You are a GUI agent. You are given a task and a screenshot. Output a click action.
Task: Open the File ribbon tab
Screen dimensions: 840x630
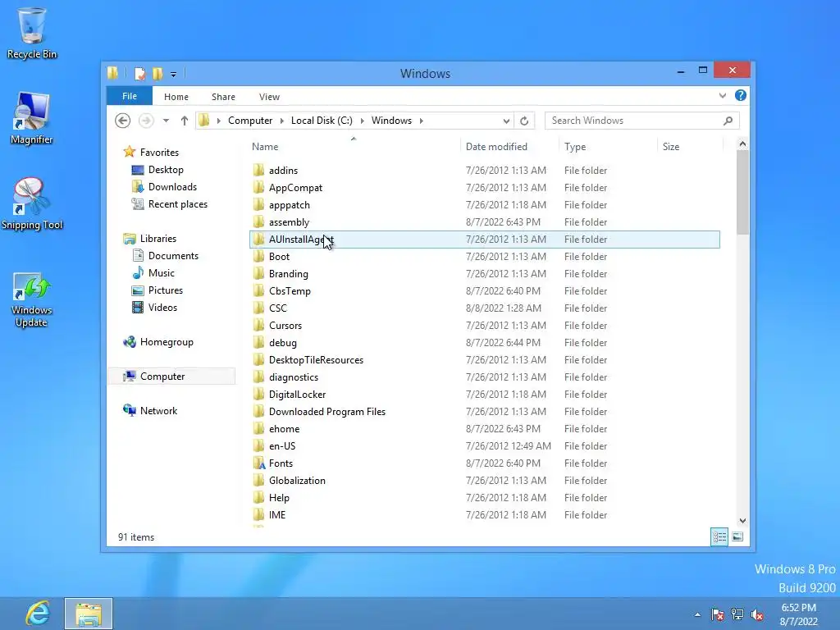tap(129, 97)
